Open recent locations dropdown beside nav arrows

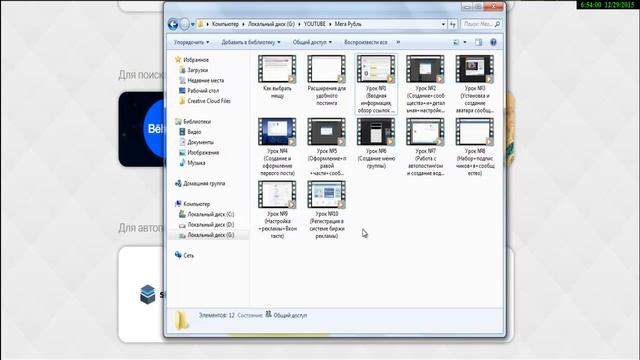193,24
